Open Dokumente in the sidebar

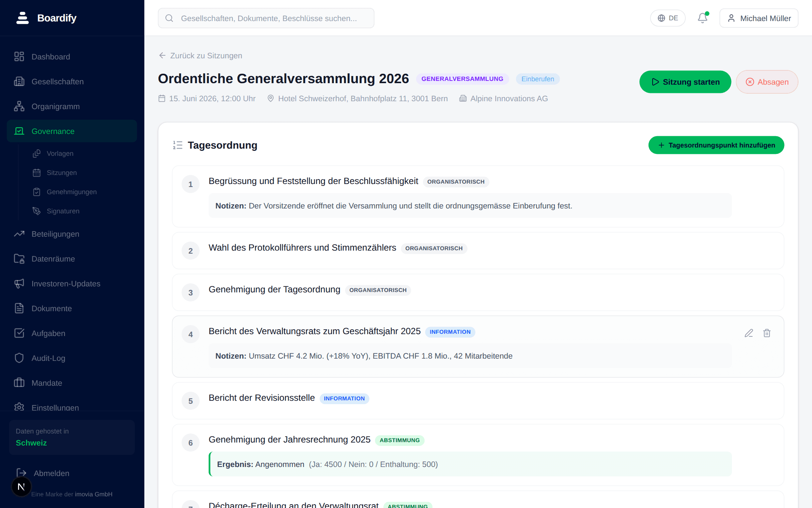click(71, 309)
